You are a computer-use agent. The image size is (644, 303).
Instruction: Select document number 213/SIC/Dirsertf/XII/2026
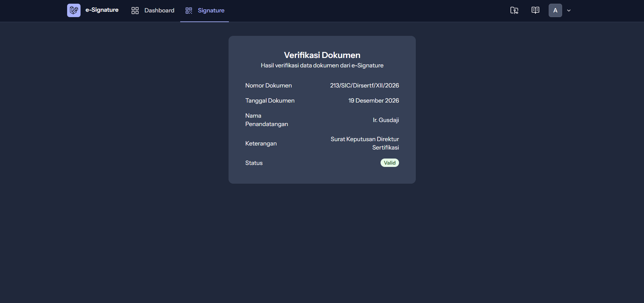click(x=364, y=85)
